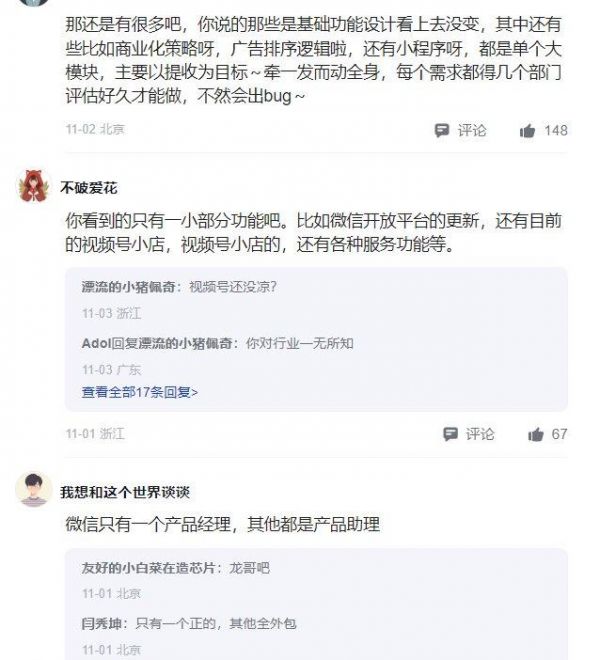Click the 评论 label on 不破爱花's comment

click(x=480, y=434)
